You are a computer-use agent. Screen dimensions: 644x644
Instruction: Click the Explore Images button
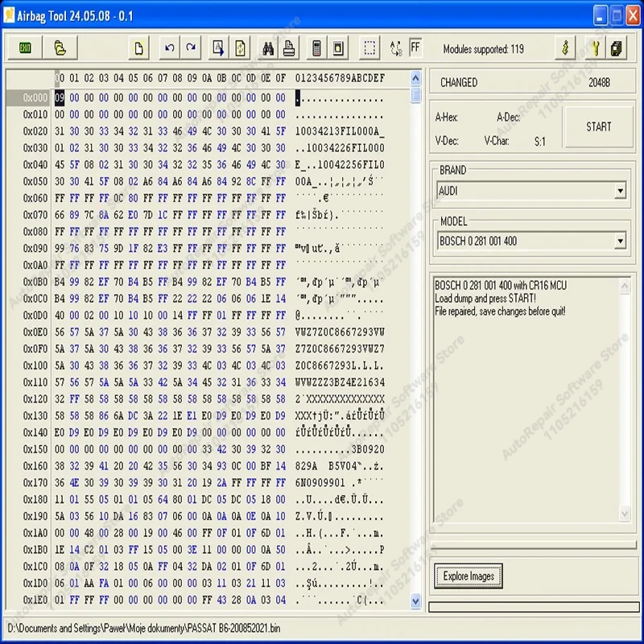coord(468,576)
